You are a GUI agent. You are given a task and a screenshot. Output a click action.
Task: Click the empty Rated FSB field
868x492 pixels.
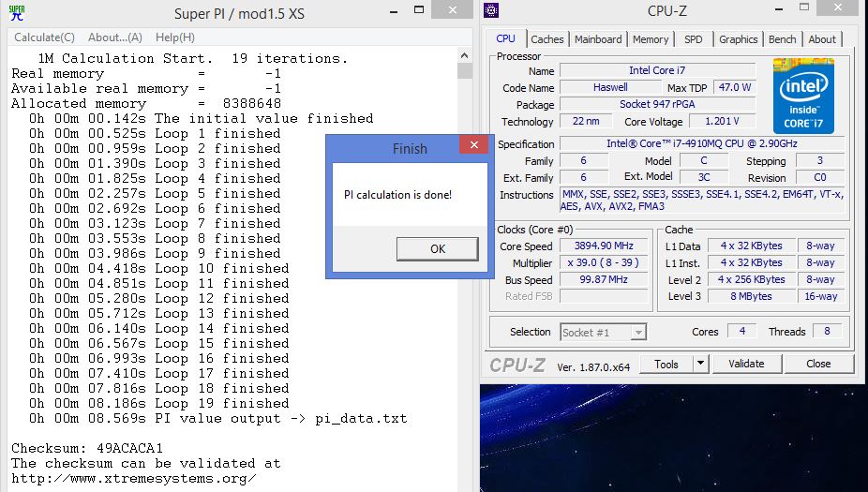point(604,296)
